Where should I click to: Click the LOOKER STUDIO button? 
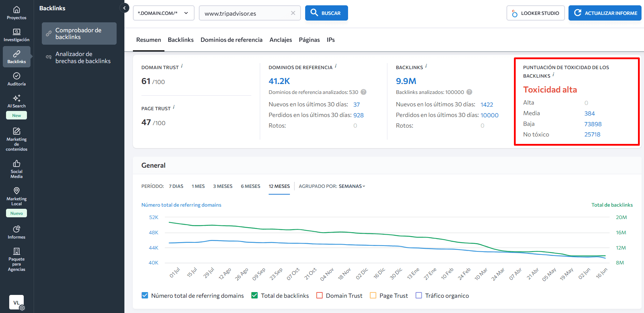click(x=536, y=13)
